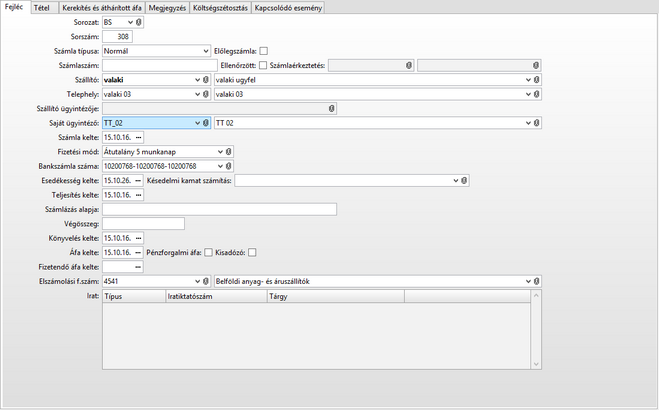Image resolution: width=659 pixels, height=410 pixels.
Task: Open lookup icon by Késedelmi kamat számítás
Action: pyautogui.click(x=464, y=181)
